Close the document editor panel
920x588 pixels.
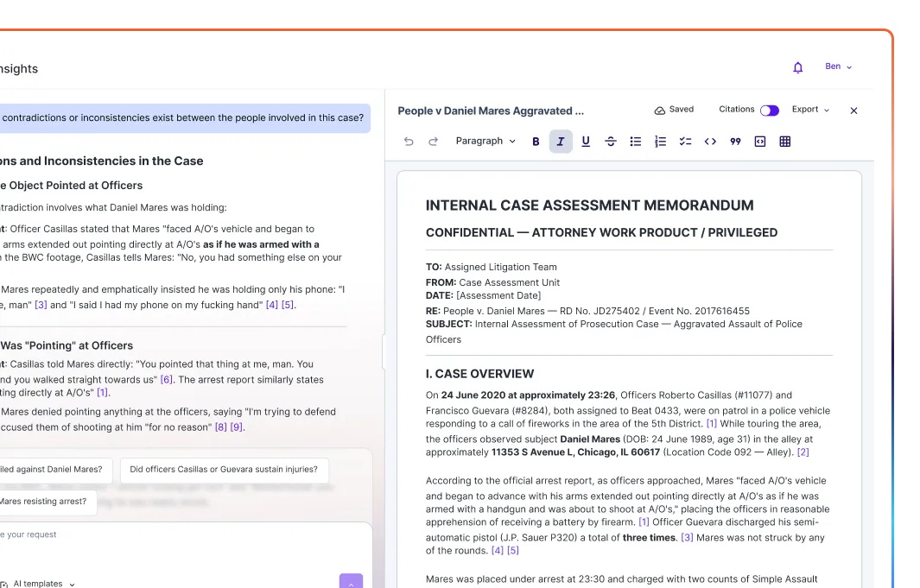(853, 111)
